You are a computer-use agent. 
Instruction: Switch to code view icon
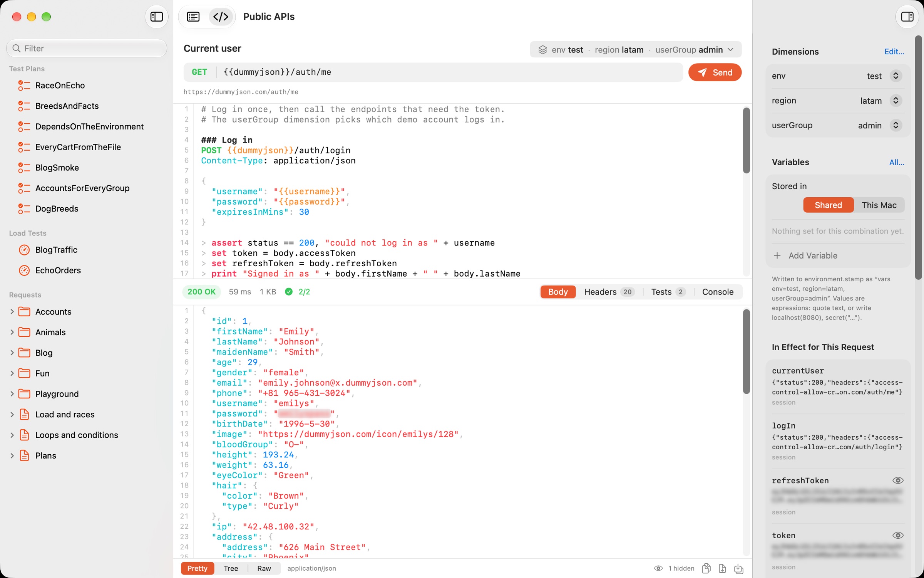tap(221, 17)
